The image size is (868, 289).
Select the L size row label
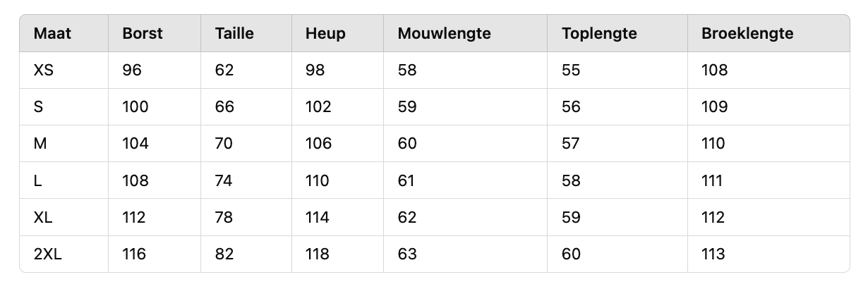click(x=37, y=180)
